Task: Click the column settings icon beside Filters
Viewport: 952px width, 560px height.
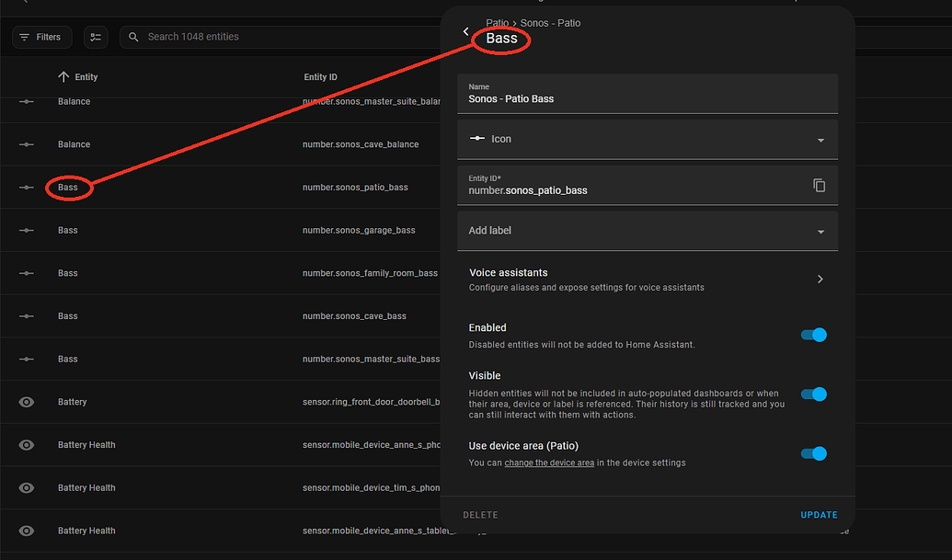Action: (x=96, y=36)
